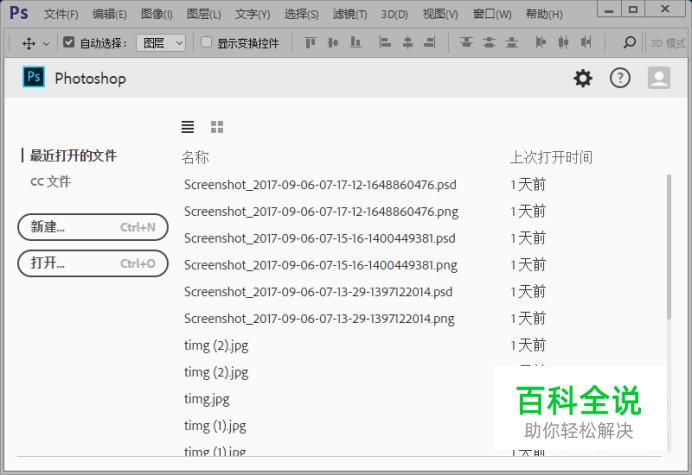This screenshot has width=692, height=475.
Task: Click the Ps logo in start header
Action: coord(34,77)
